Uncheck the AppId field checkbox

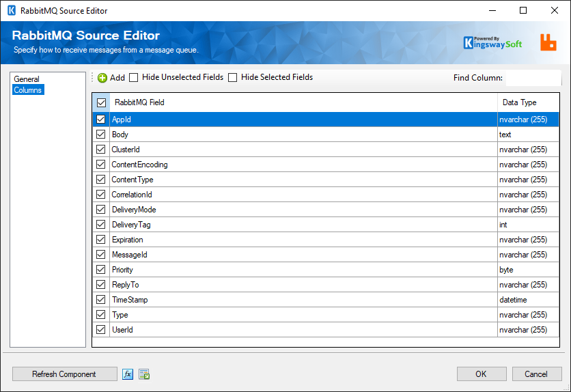pos(101,120)
